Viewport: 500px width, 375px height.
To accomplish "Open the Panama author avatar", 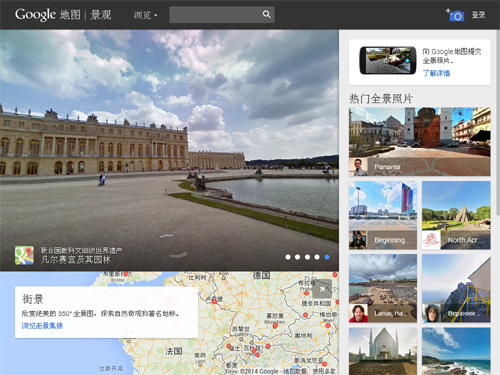I will click(358, 167).
